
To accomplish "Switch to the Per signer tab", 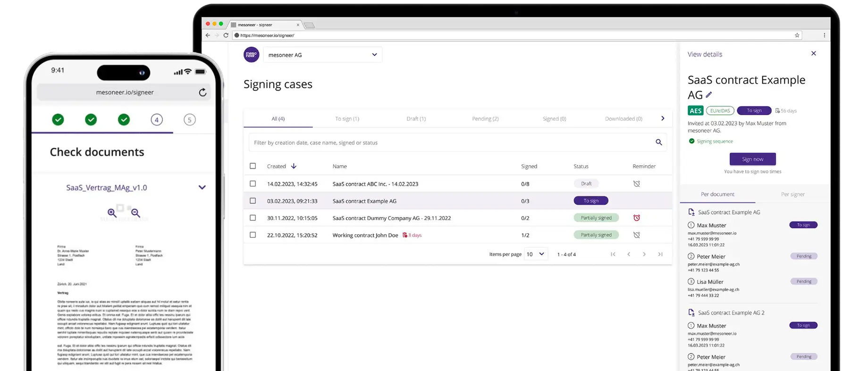I will pos(793,194).
